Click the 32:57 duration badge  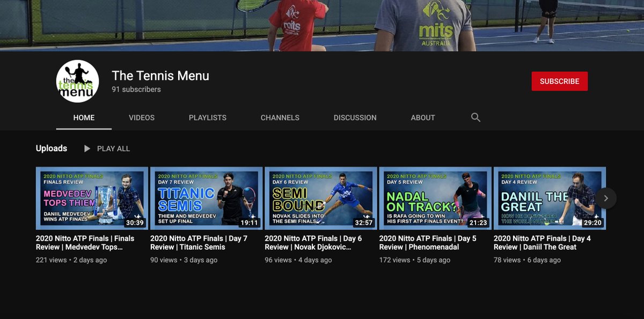363,222
